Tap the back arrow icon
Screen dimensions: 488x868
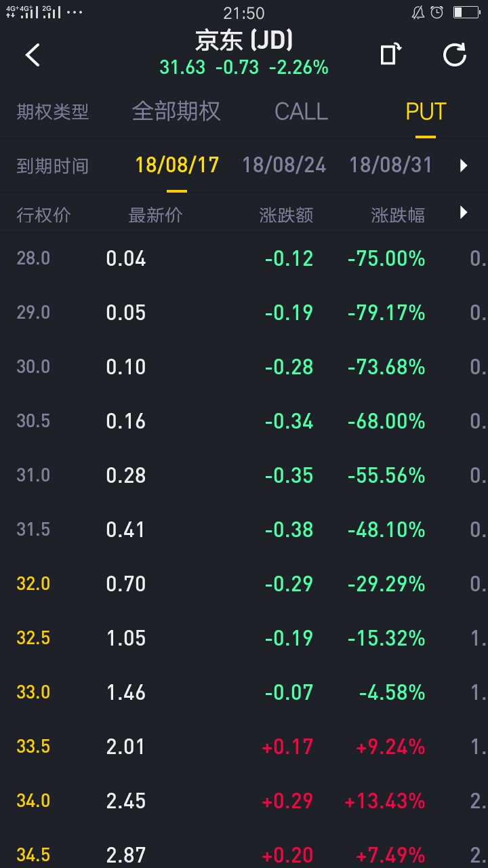coord(33,55)
